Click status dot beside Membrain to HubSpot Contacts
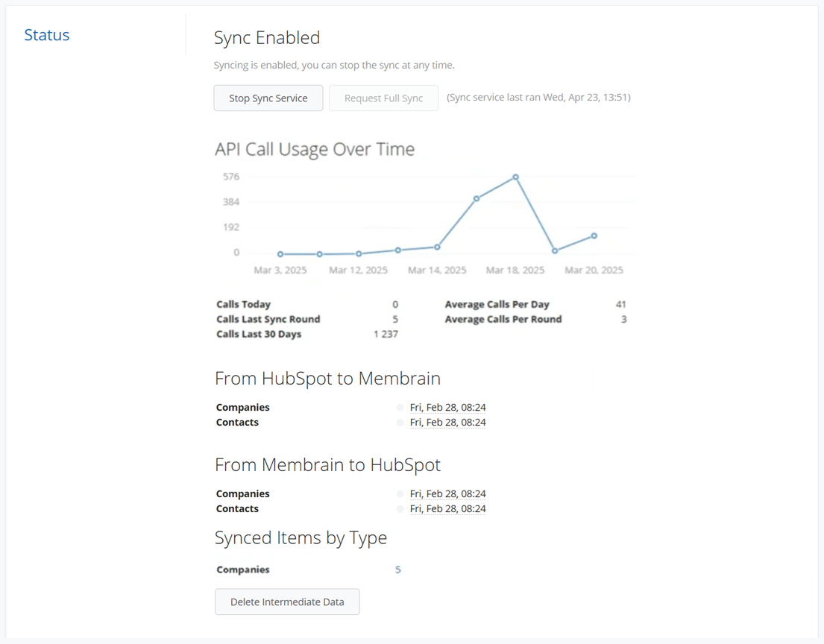824x644 pixels. [400, 508]
